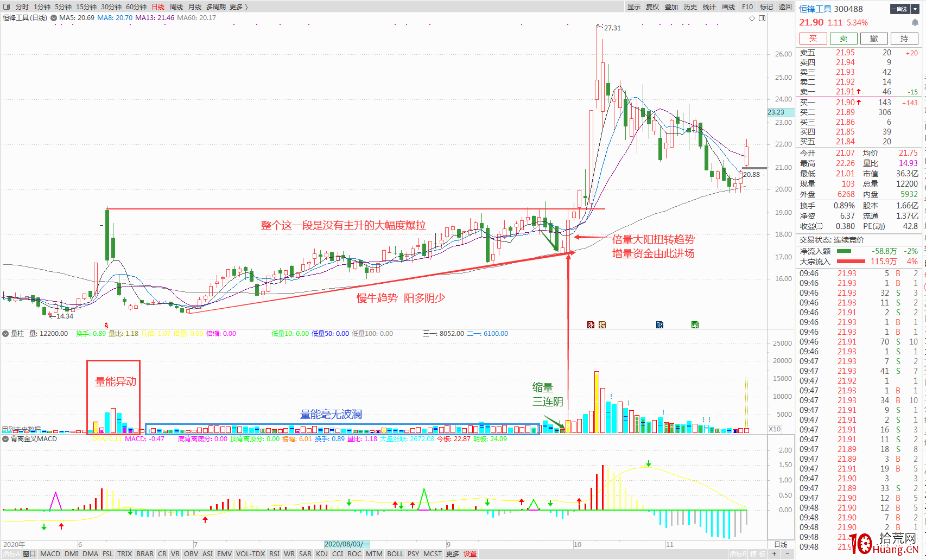Open the 自选 dropdown arrow
Image resolution: width=926 pixels, height=560 pixels.
point(915,9)
